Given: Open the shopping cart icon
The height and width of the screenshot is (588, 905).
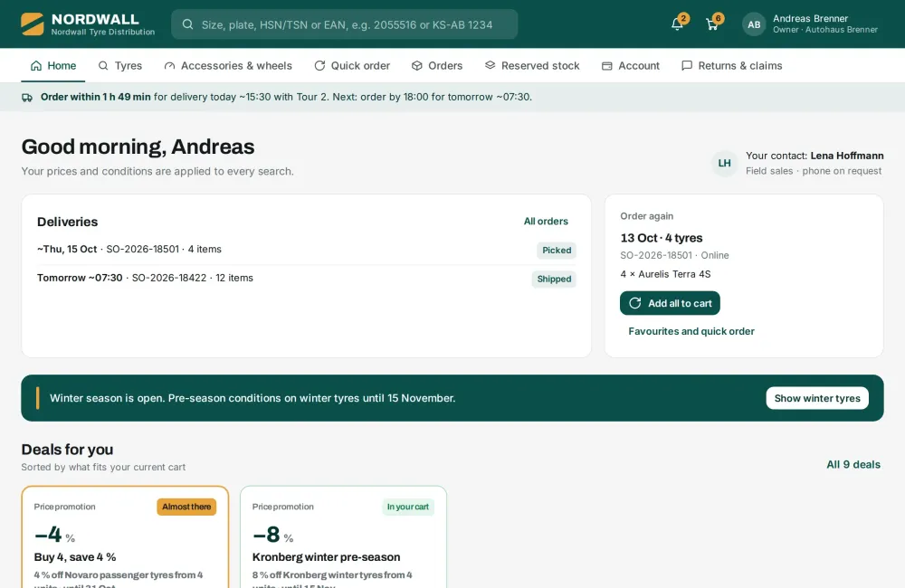Looking at the screenshot, I should click(711, 24).
